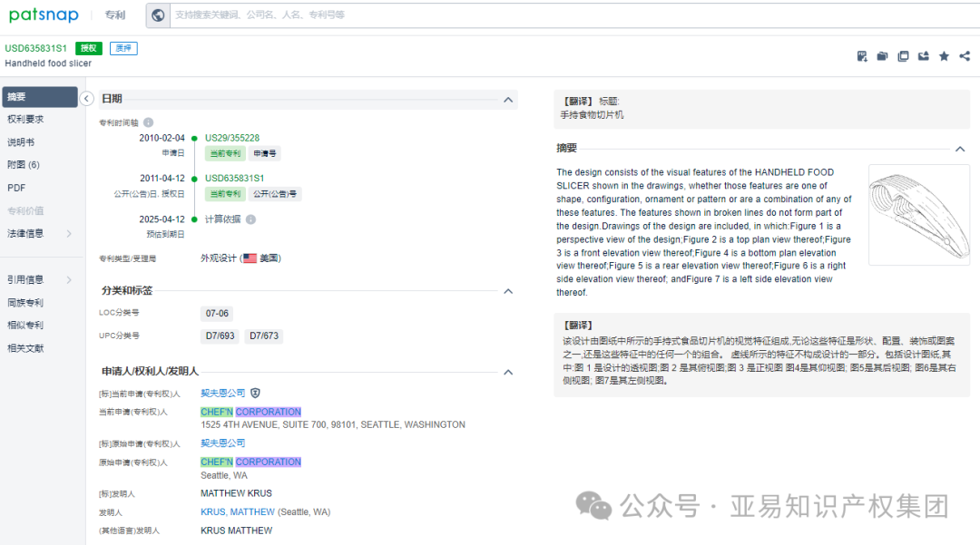
Task: Click CHEF'N CORPORATION under 原始申请(专利权)人
Action: click(x=250, y=462)
